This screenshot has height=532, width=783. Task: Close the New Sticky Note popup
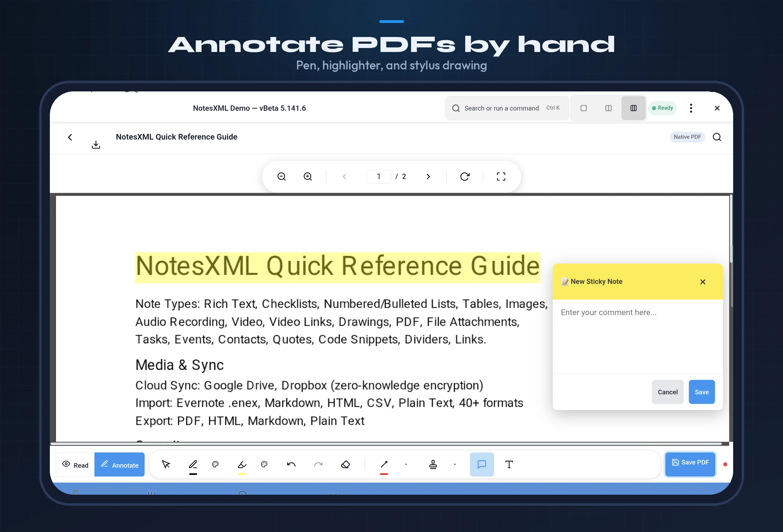[703, 282]
